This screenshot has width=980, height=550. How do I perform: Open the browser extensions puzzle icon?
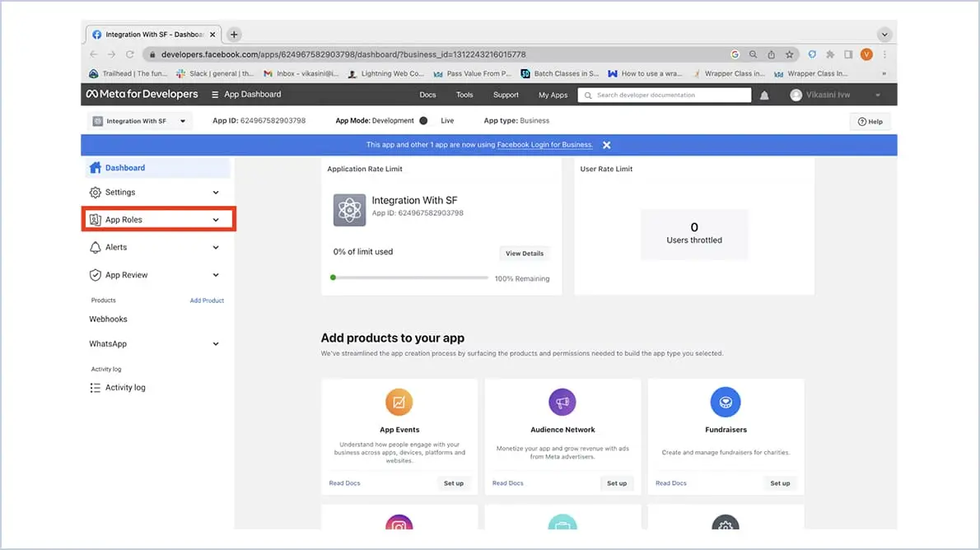(x=830, y=54)
